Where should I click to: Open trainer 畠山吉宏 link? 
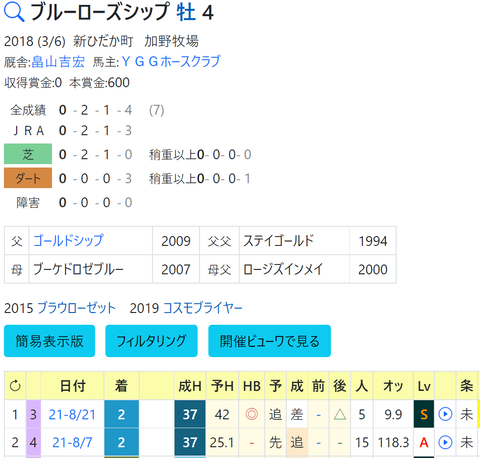pyautogui.click(x=58, y=62)
